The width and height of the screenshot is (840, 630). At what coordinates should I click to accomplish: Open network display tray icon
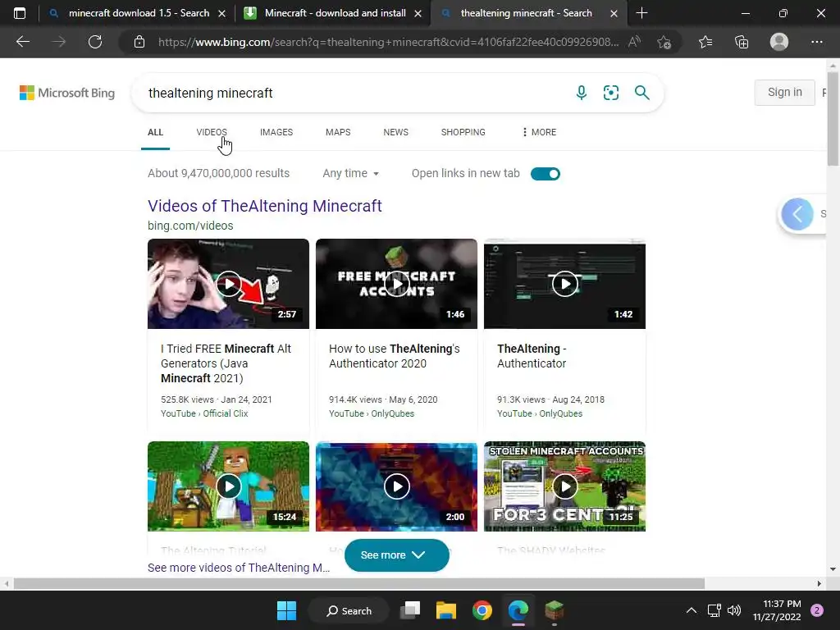pyautogui.click(x=714, y=610)
